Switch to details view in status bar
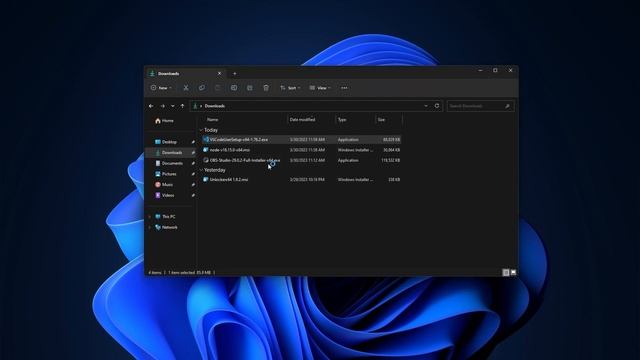The image size is (640, 360). click(x=506, y=272)
